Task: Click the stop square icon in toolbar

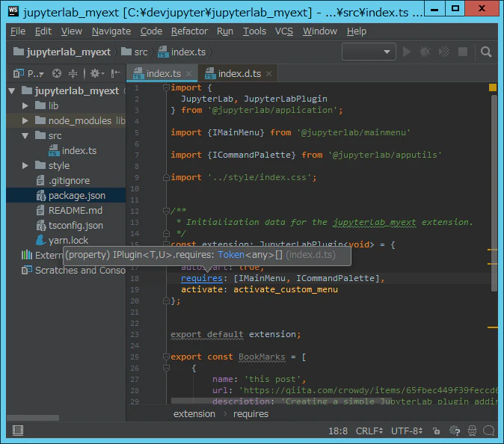Action: tap(463, 52)
